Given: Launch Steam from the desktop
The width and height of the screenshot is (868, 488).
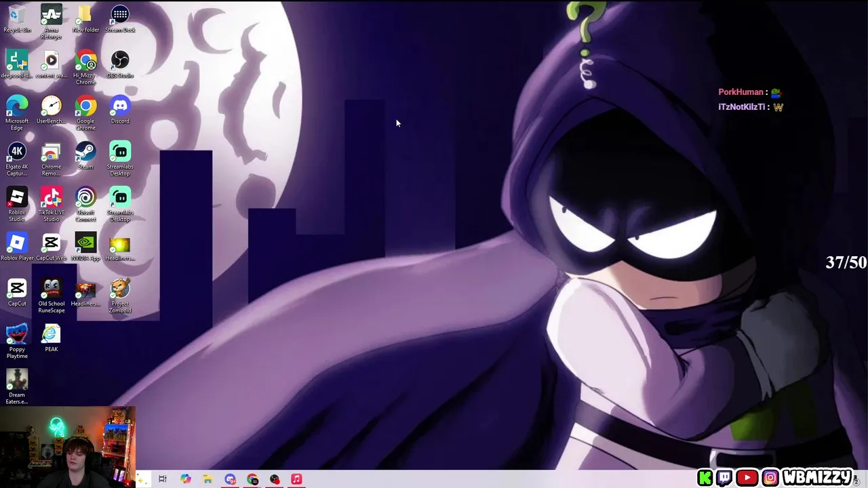Looking at the screenshot, I should [x=85, y=155].
